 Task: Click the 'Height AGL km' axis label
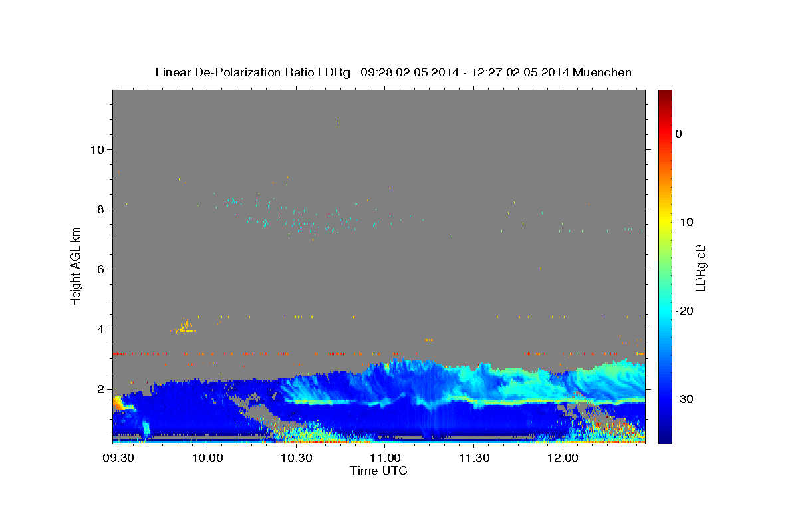(76, 266)
